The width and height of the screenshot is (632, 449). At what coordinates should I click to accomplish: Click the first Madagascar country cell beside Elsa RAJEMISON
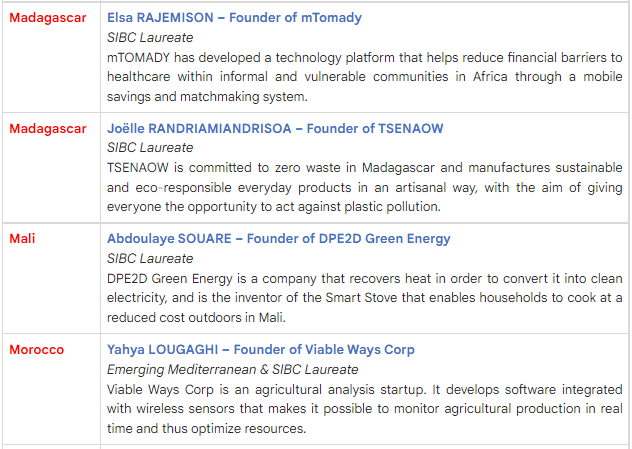coord(47,18)
